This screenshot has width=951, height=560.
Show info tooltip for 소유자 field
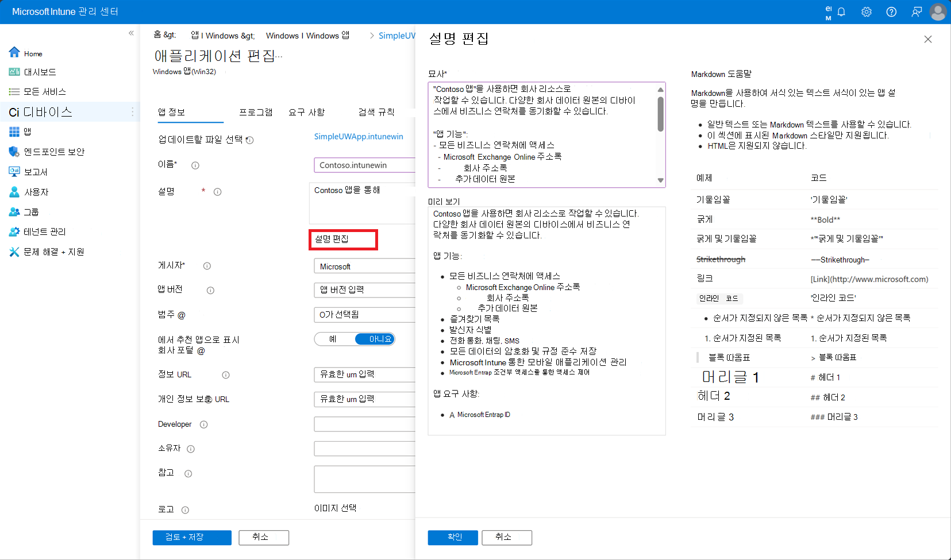tap(191, 449)
